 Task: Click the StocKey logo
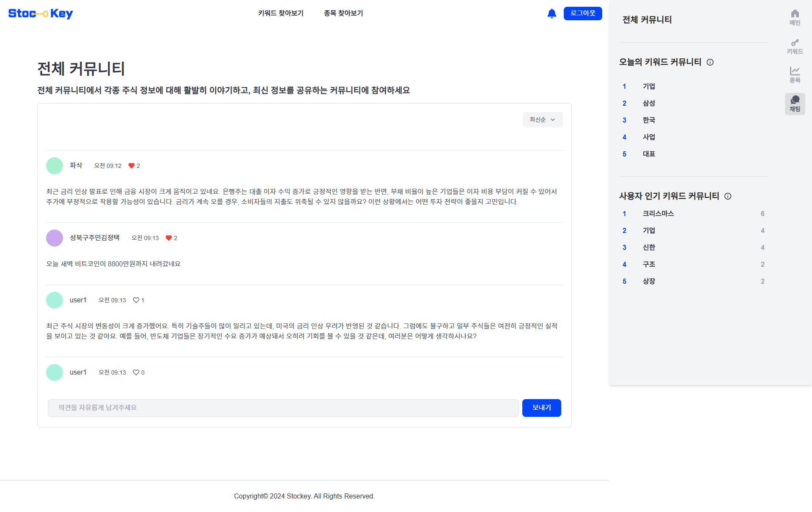41,14
